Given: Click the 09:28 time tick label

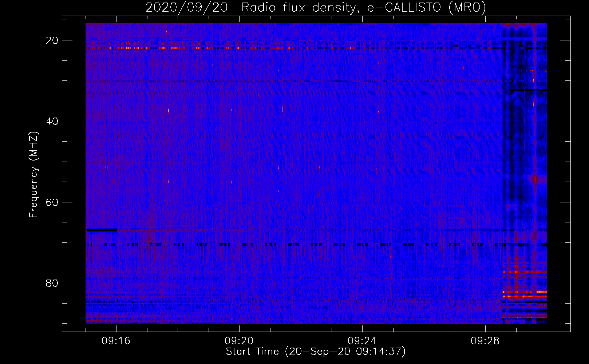Looking at the screenshot, I should coord(485,341).
